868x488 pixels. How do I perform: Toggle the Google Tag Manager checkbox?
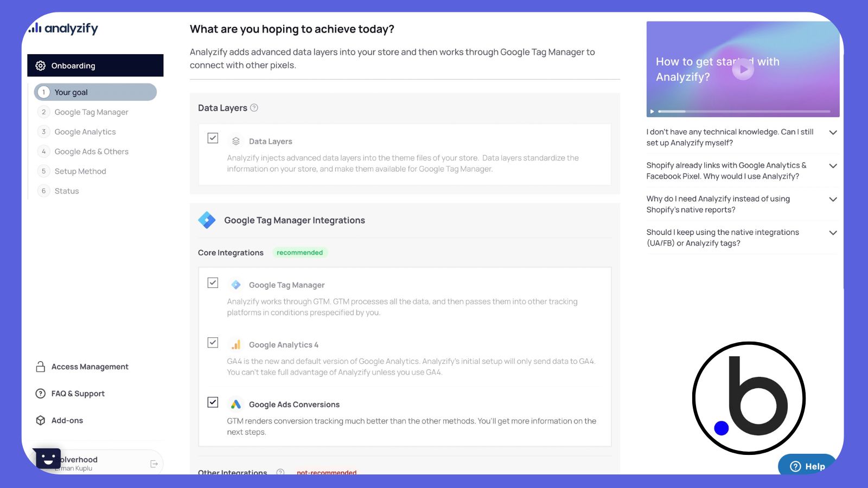point(213,283)
